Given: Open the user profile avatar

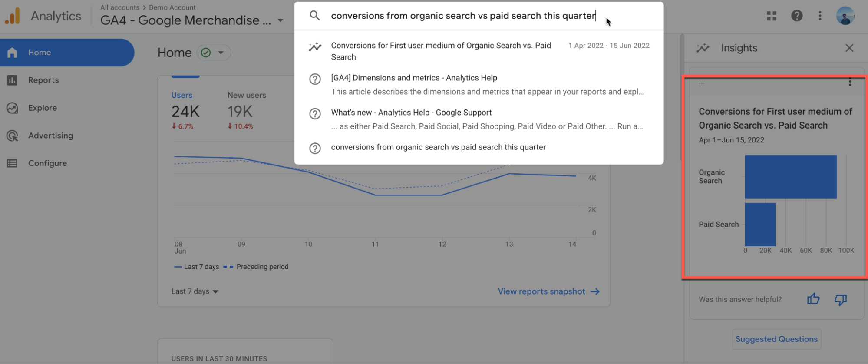Looking at the screenshot, I should tap(845, 16).
